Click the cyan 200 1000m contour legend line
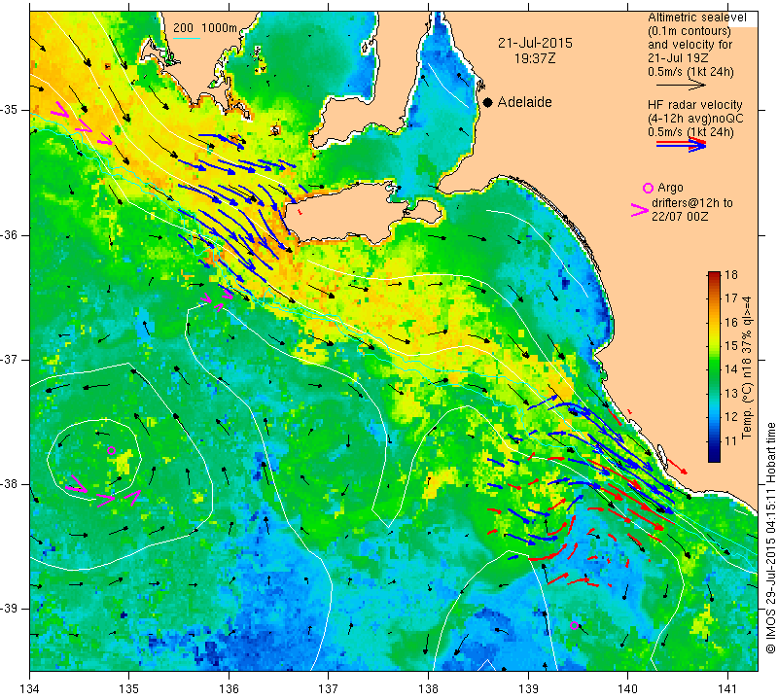 [x=187, y=38]
